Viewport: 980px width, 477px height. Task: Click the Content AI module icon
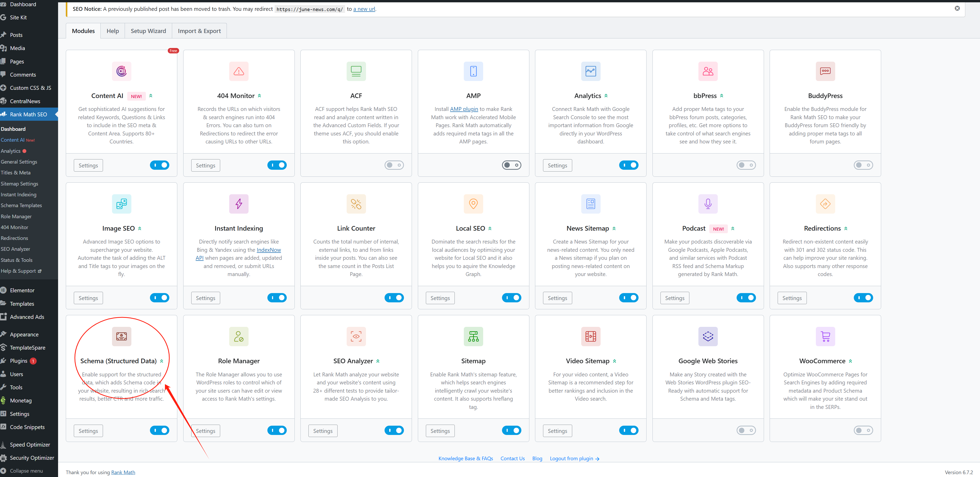(121, 71)
